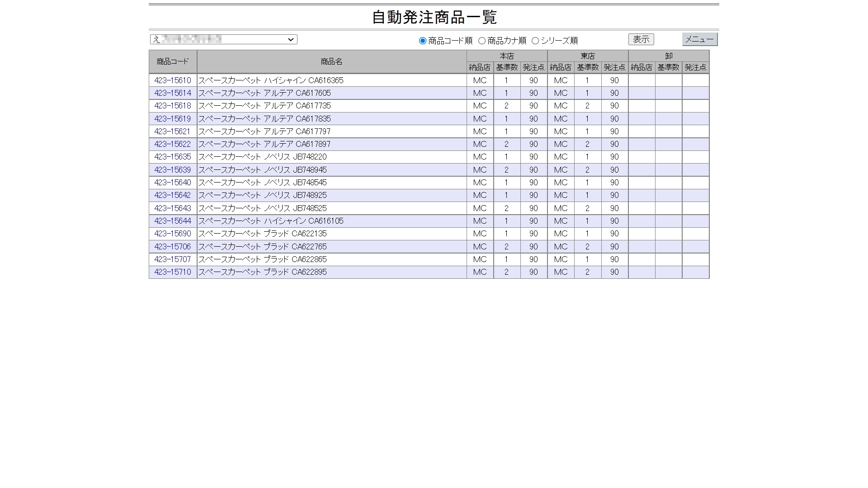Click the 卸 納品店 sub-header
The width and height of the screenshot is (868, 488).
642,67
